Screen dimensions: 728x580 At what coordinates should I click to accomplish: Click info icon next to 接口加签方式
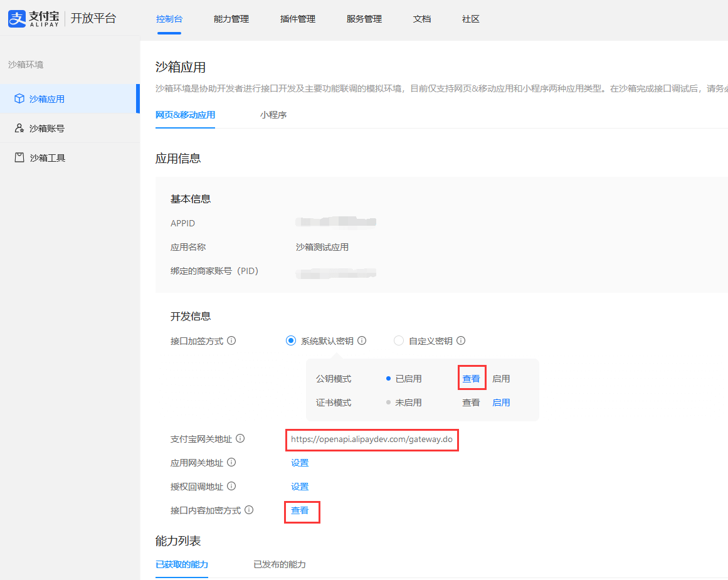[x=231, y=341]
